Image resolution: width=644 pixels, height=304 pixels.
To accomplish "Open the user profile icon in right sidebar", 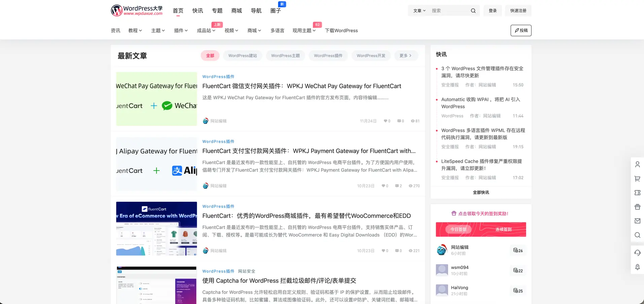I will 637,164.
